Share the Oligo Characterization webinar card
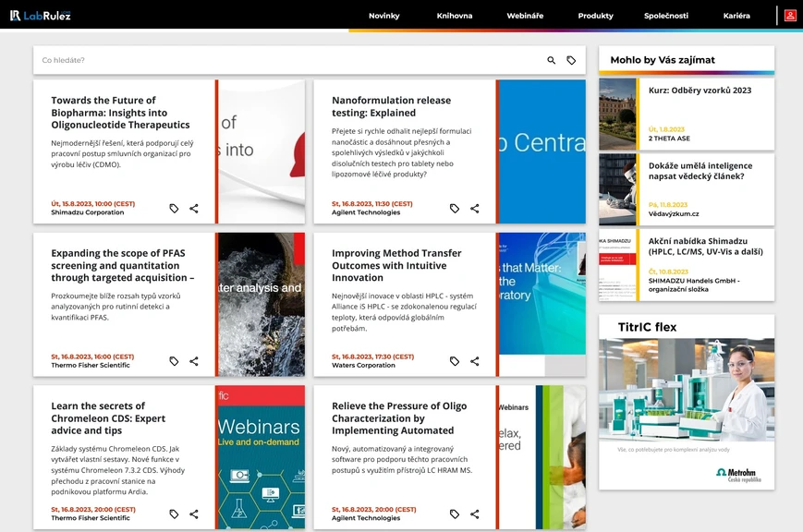 (475, 514)
